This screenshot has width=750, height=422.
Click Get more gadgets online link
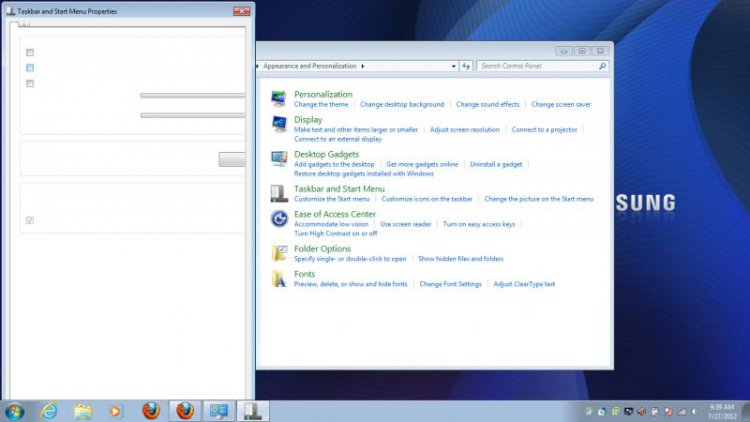coord(422,164)
